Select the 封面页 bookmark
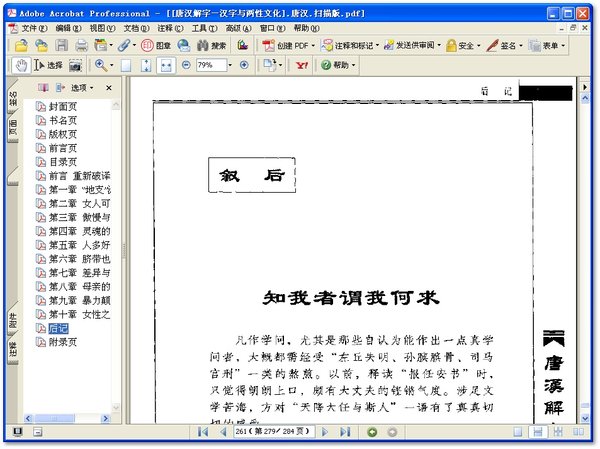The height and width of the screenshot is (449, 600). point(63,106)
